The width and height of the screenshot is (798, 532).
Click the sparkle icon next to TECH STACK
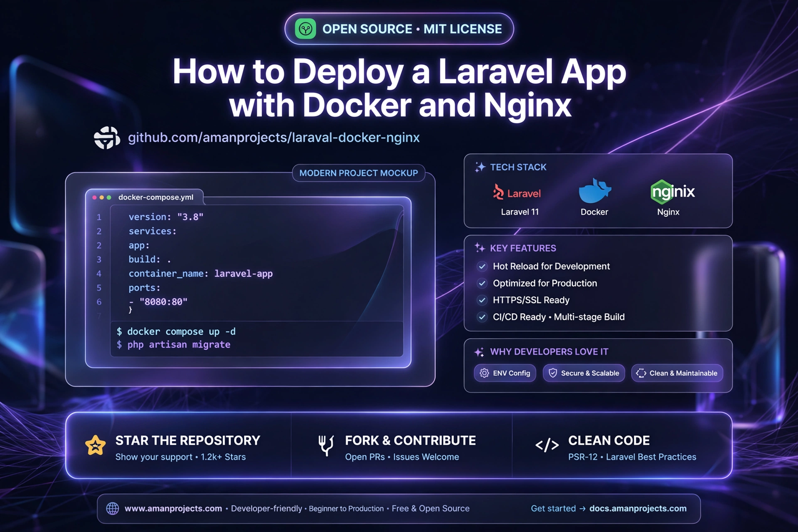point(480,167)
